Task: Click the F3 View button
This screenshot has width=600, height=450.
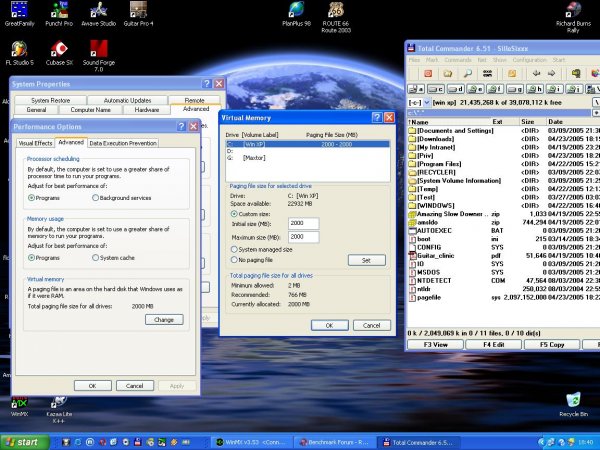Action: coord(435,345)
